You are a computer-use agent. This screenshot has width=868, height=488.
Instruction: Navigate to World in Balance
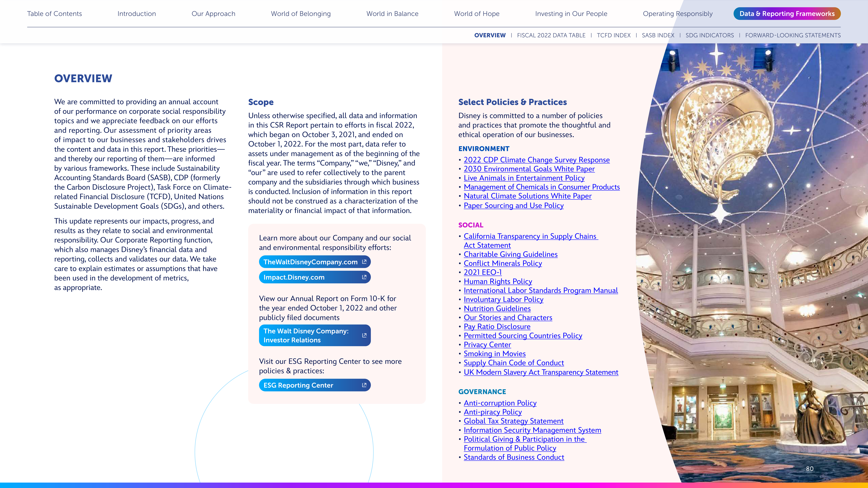pyautogui.click(x=393, y=14)
